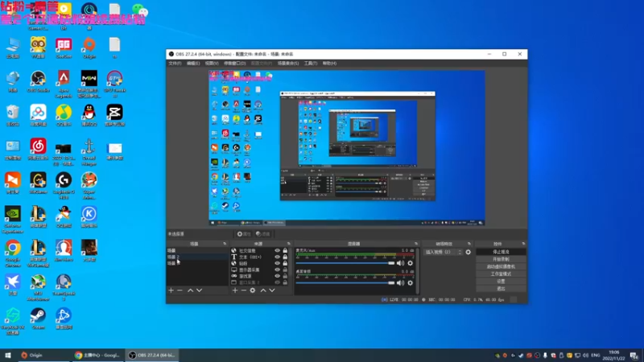Click the 启动虚拟摄像机 button
This screenshot has height=362, width=644.
point(501,266)
